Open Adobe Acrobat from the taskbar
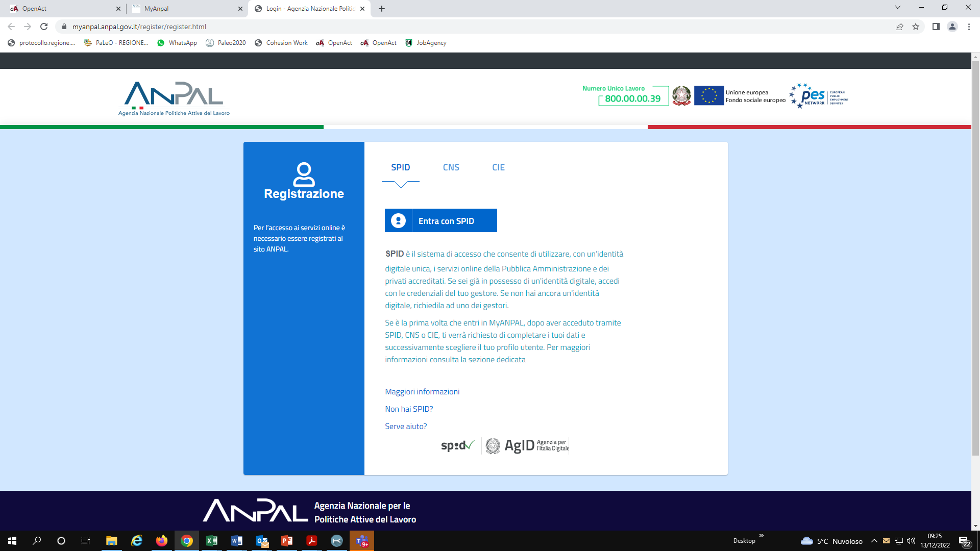Image resolution: width=980 pixels, height=551 pixels. point(312,541)
